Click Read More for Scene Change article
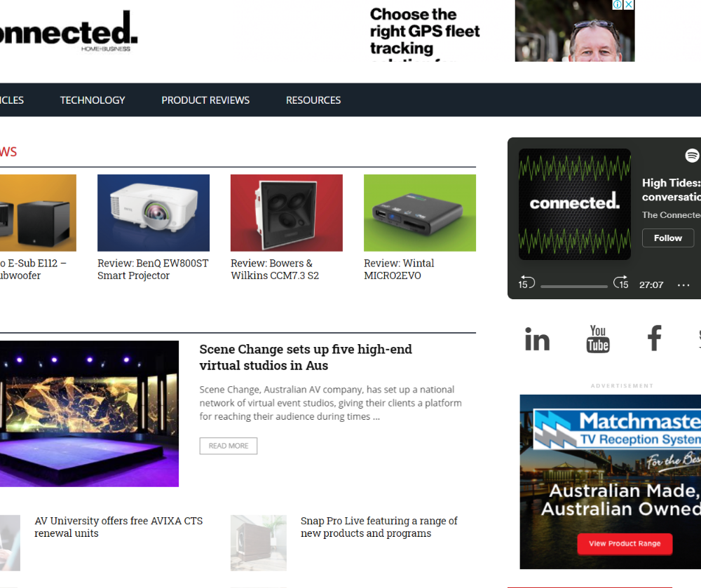Screen dimensions: 701x588 (229, 446)
